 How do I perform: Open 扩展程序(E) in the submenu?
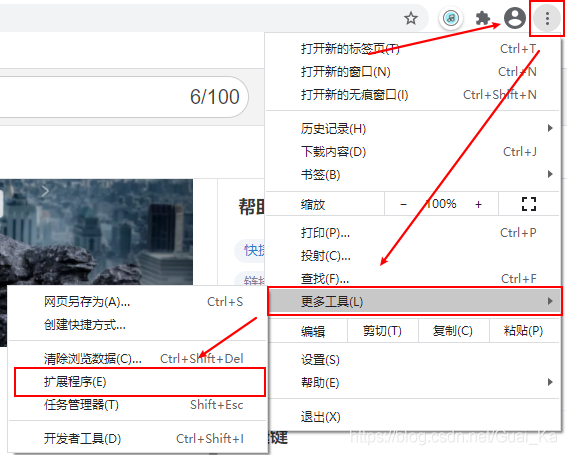(x=140, y=382)
